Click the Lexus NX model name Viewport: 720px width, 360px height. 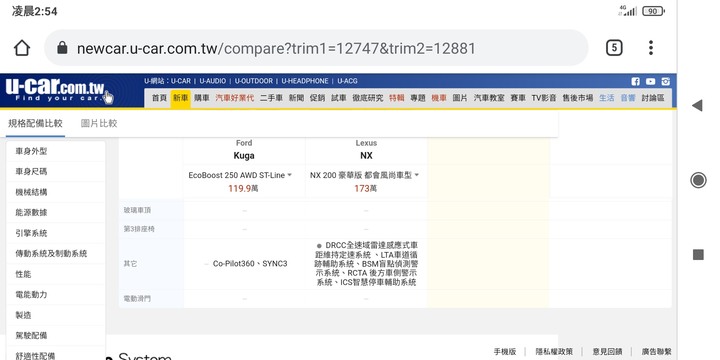click(x=366, y=156)
